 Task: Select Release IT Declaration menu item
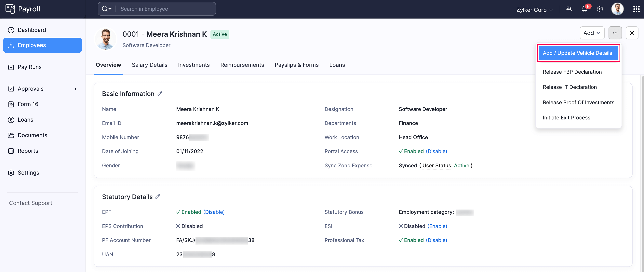pos(570,87)
